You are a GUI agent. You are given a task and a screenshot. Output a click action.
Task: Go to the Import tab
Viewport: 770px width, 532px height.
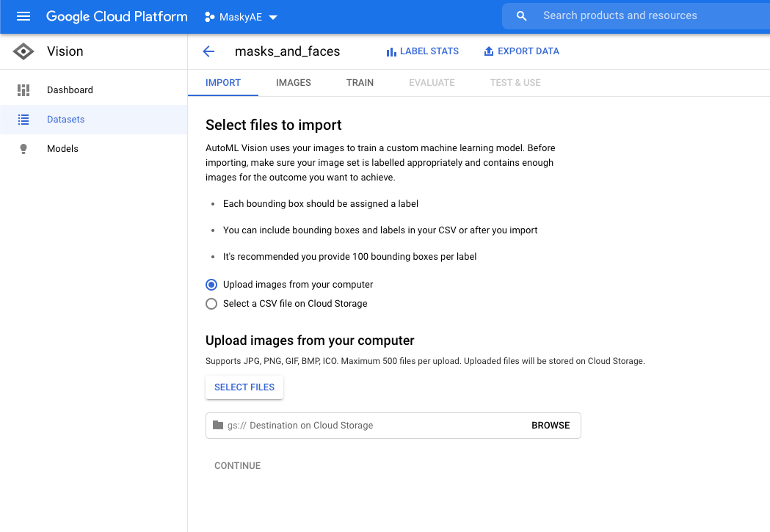pos(223,83)
